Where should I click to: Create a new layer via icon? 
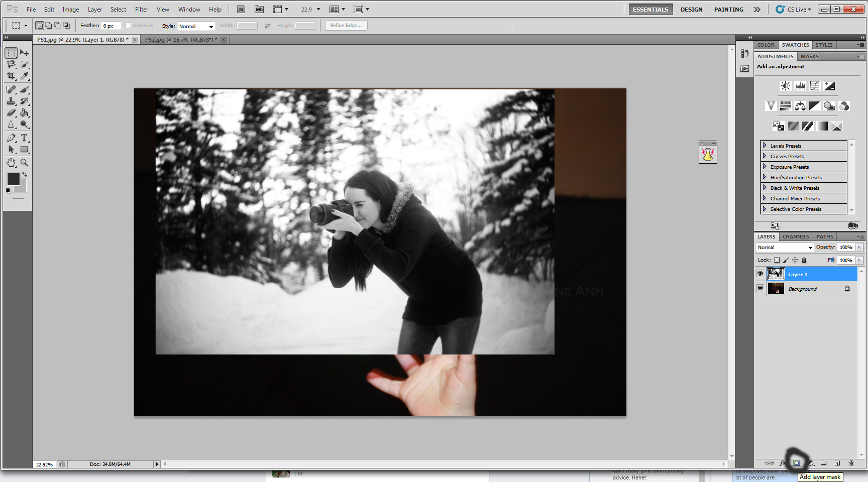point(837,463)
